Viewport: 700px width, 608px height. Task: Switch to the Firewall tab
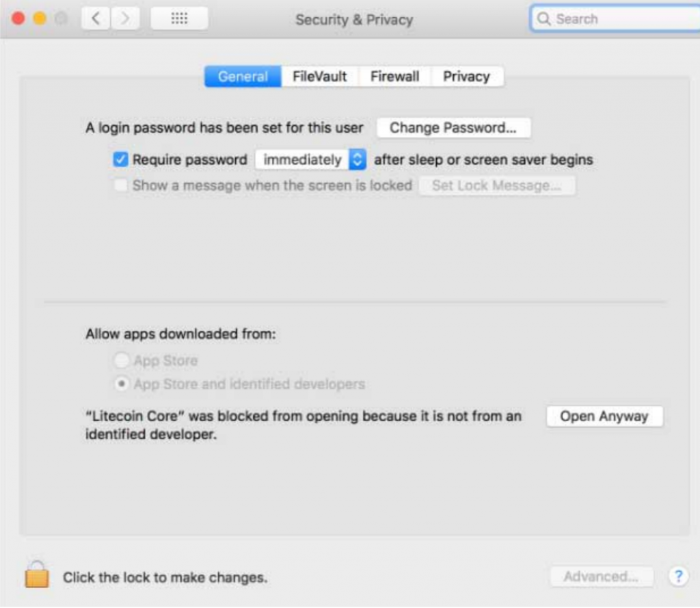[394, 77]
